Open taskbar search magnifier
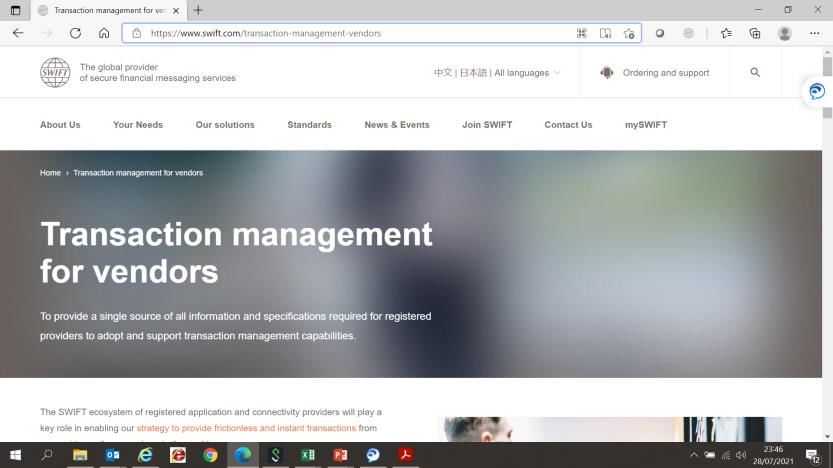 tap(47, 455)
